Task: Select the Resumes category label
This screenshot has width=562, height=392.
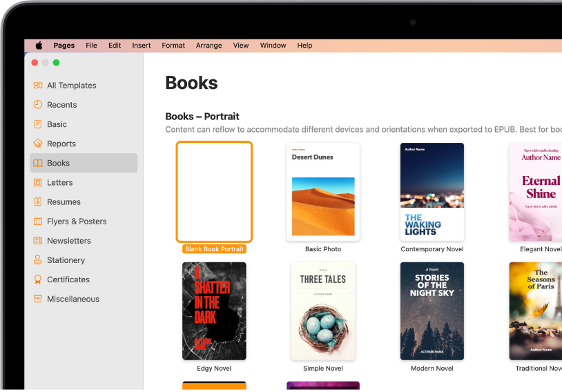Action: (x=64, y=202)
